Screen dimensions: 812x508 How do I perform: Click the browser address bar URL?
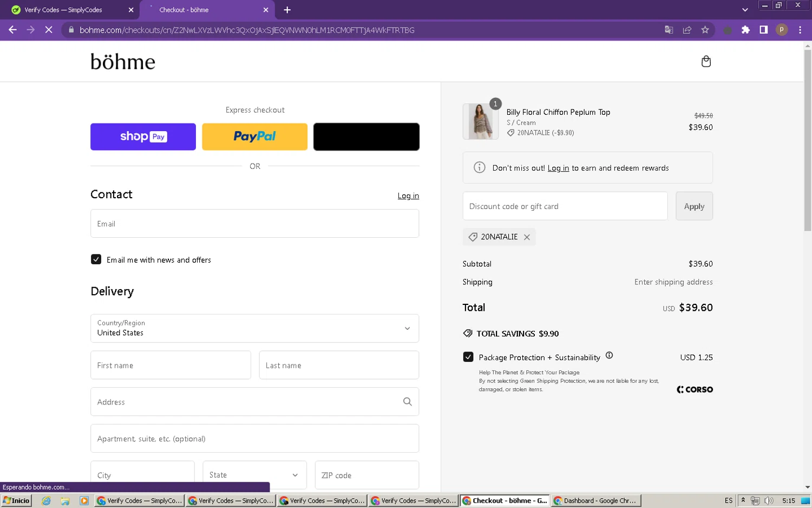click(x=247, y=30)
